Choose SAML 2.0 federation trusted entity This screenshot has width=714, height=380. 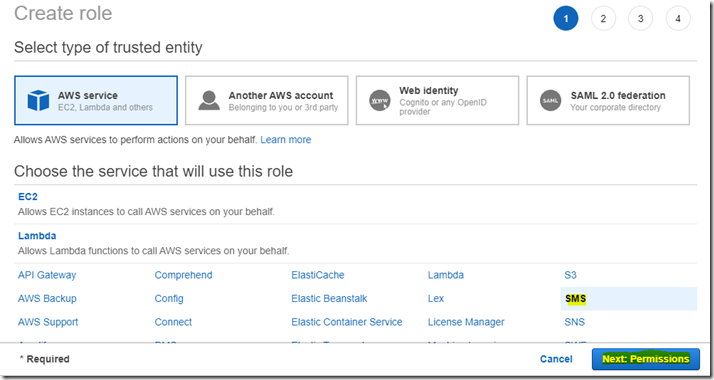(608, 100)
